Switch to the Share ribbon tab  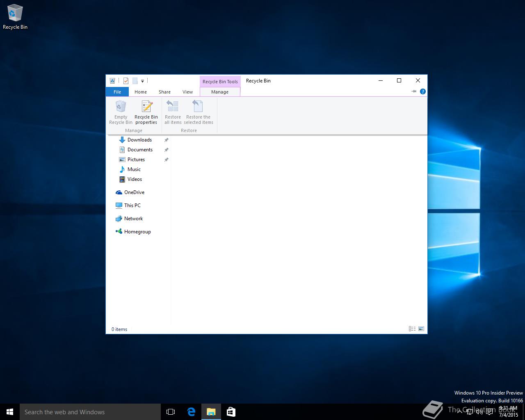coord(164,92)
